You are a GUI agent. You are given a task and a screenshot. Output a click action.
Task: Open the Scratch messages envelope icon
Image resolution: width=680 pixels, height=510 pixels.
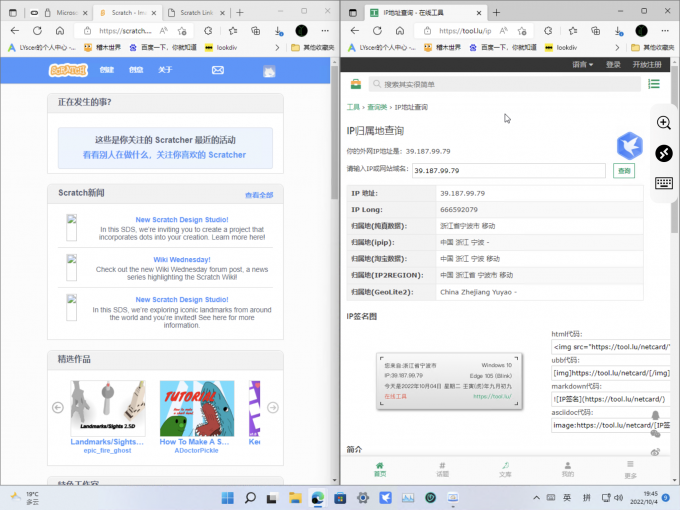coord(218,70)
